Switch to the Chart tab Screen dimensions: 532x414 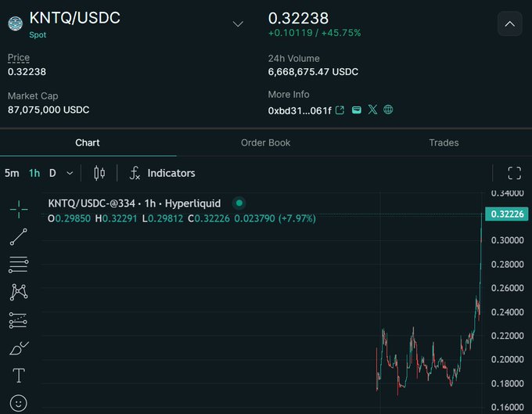click(88, 143)
